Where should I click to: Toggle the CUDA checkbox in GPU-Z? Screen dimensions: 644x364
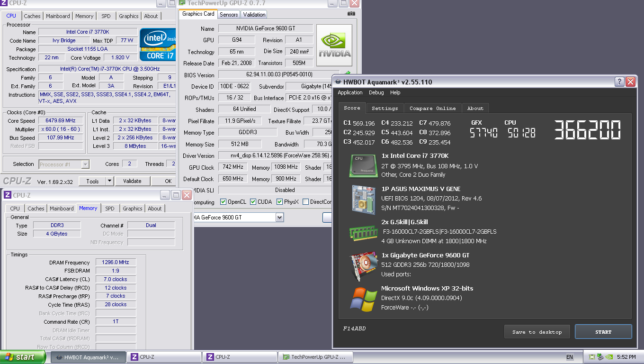[x=253, y=202]
